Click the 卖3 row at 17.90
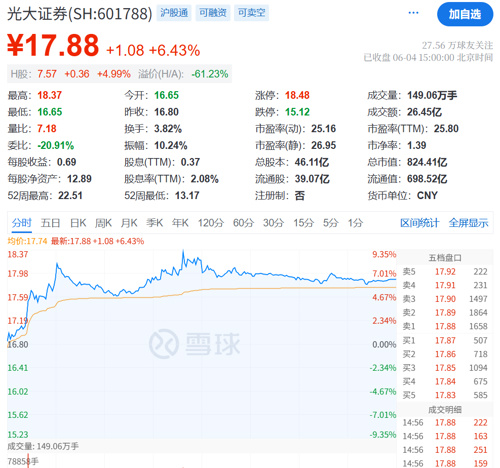The width and height of the screenshot is (500, 468). pos(445,299)
